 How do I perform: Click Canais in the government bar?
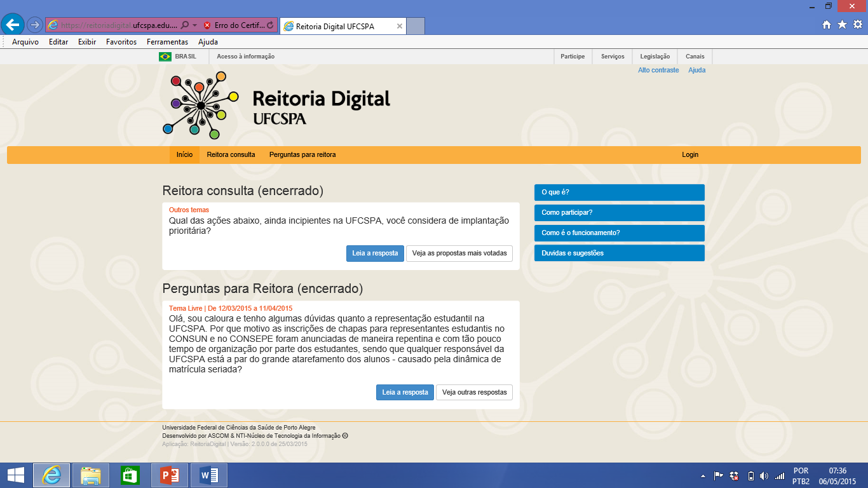(x=695, y=57)
